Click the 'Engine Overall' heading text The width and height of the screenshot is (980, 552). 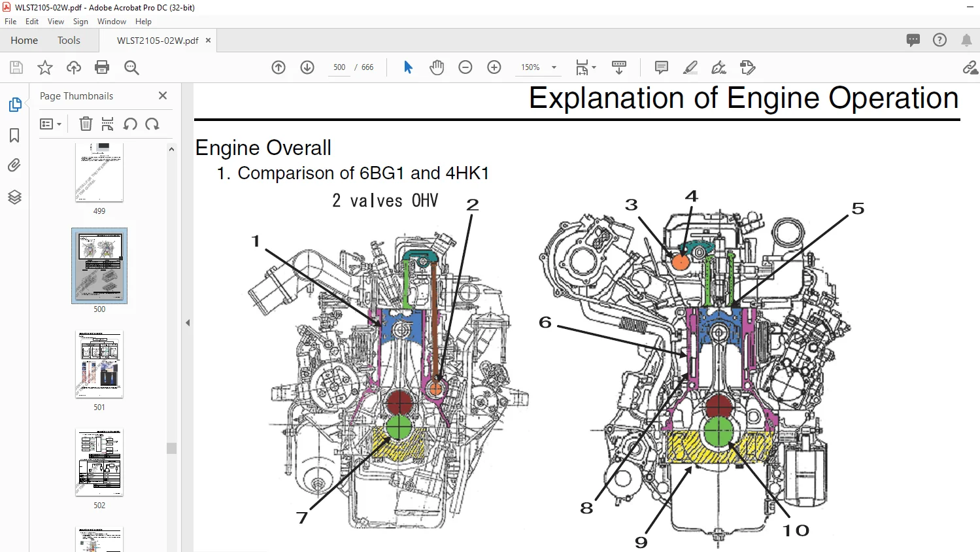click(263, 148)
